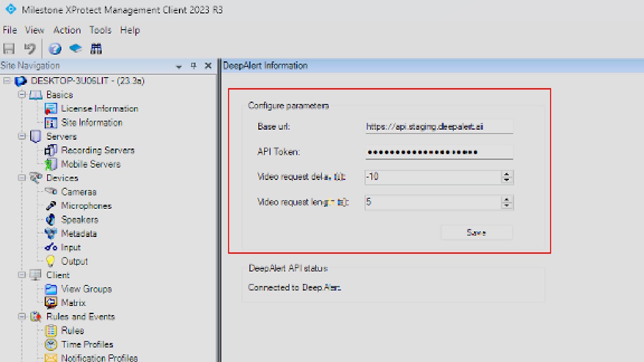Image resolution: width=644 pixels, height=362 pixels.
Task: Decrease Video request delay with down arrow
Action: [x=507, y=181]
